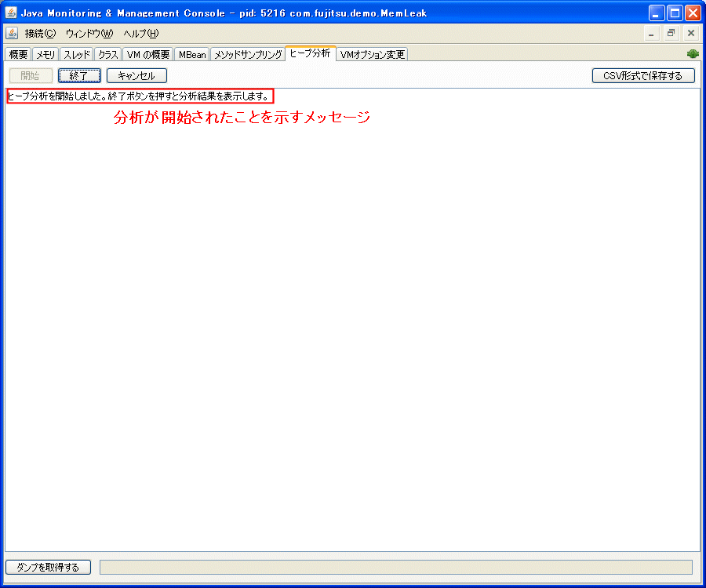The image size is (706, 588).
Task: Switch to the 概要 tab
Action: 19,54
